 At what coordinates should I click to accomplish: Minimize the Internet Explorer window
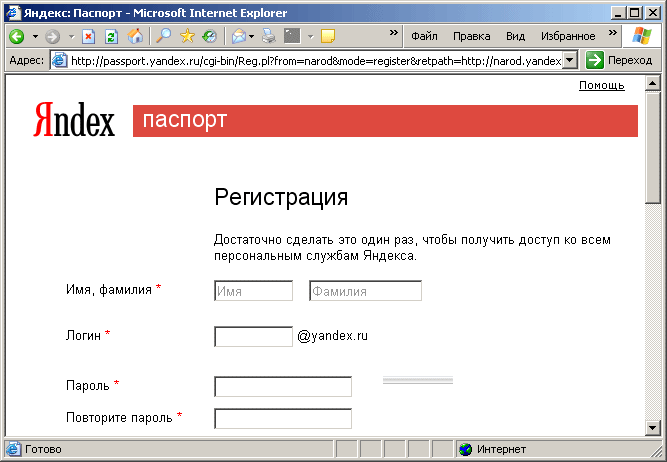[x=619, y=13]
